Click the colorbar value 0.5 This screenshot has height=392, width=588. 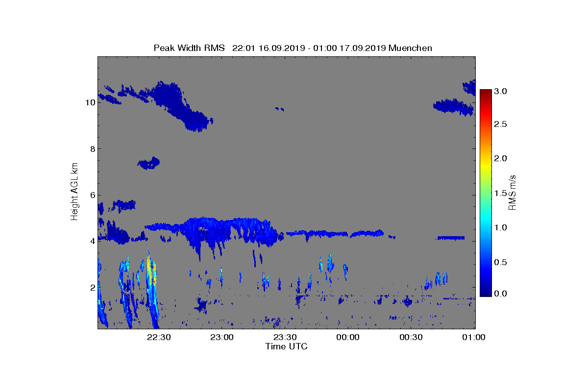500,262
